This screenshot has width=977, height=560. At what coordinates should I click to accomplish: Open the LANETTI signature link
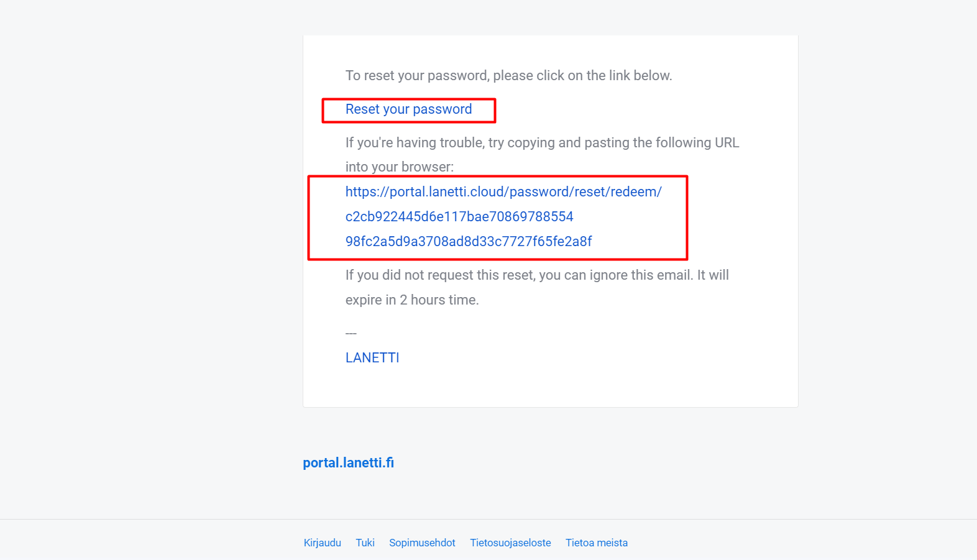pos(372,358)
